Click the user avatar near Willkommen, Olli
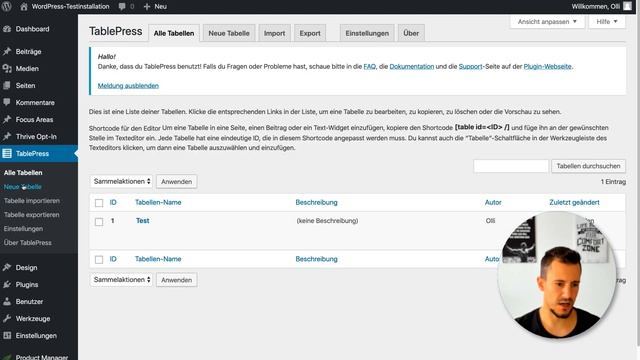Screen dimensions: 640x360 pyautogui.click(x=627, y=6)
